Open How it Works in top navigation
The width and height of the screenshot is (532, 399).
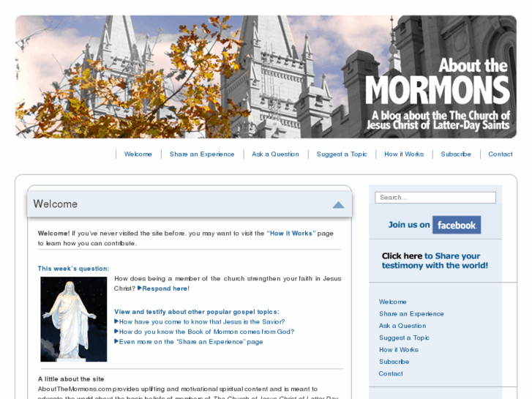click(x=404, y=154)
